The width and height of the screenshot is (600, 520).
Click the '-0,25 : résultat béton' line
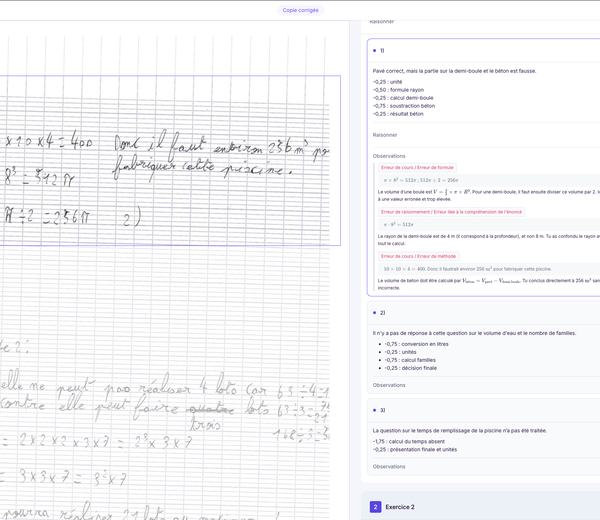398,114
